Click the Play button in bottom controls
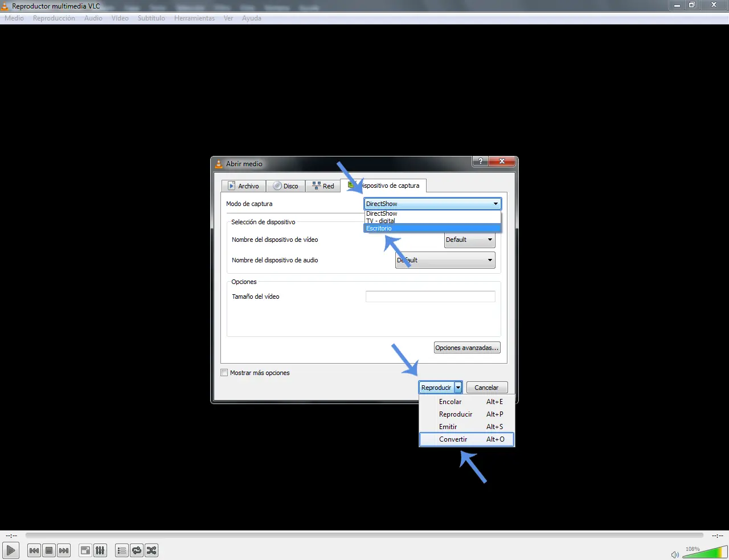This screenshot has width=729, height=560. click(x=11, y=550)
